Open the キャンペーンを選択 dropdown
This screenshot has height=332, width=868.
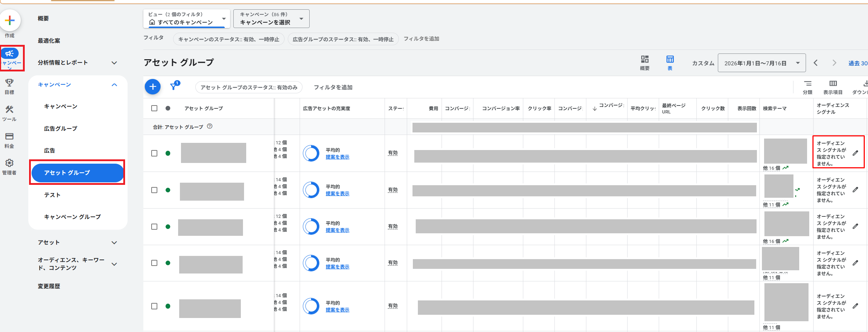coord(271,18)
